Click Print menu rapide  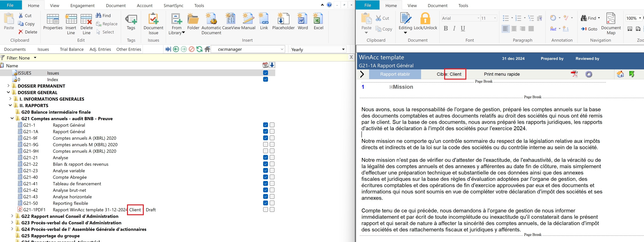[502, 74]
